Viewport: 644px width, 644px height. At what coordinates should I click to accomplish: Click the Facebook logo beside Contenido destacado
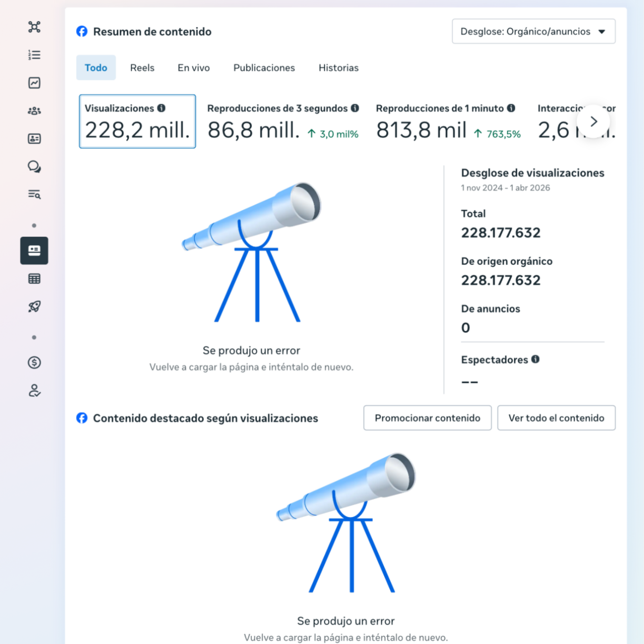click(x=82, y=418)
